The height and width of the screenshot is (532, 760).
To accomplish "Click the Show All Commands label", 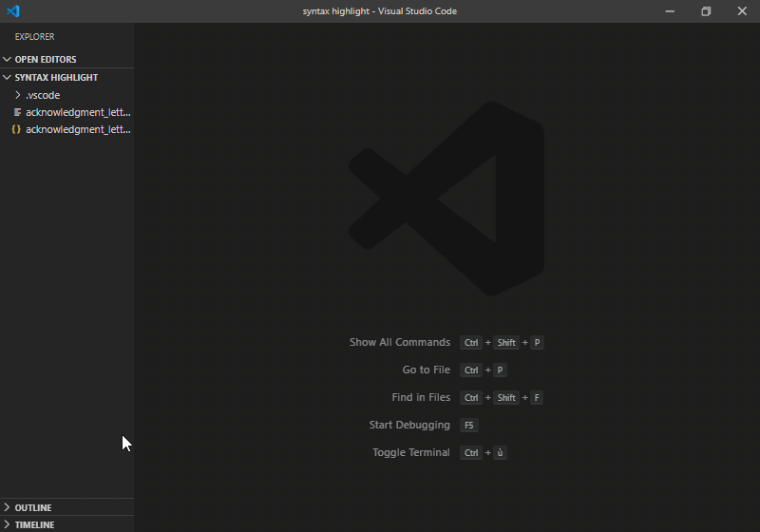I will pyautogui.click(x=400, y=342).
